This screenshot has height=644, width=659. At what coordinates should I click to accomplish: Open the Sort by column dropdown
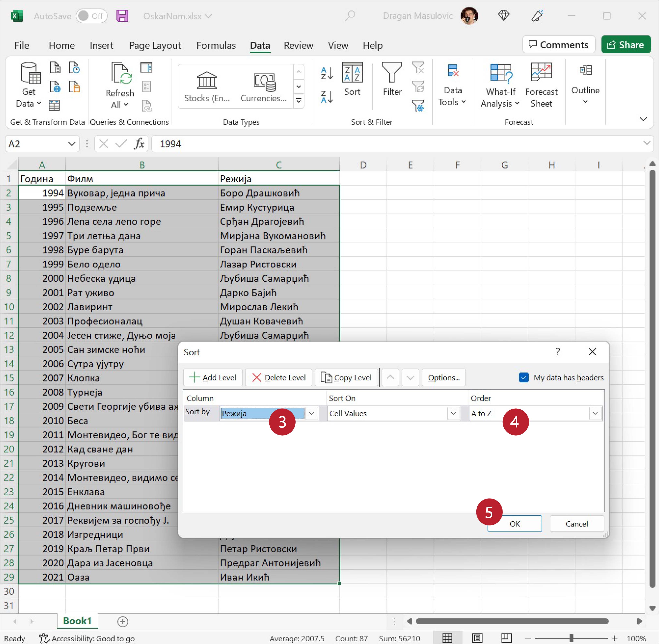tap(311, 413)
